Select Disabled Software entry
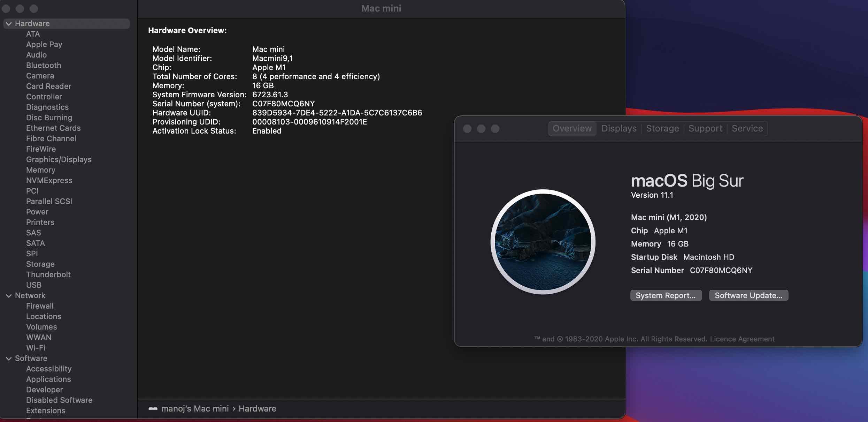The width and height of the screenshot is (868, 422). (59, 400)
